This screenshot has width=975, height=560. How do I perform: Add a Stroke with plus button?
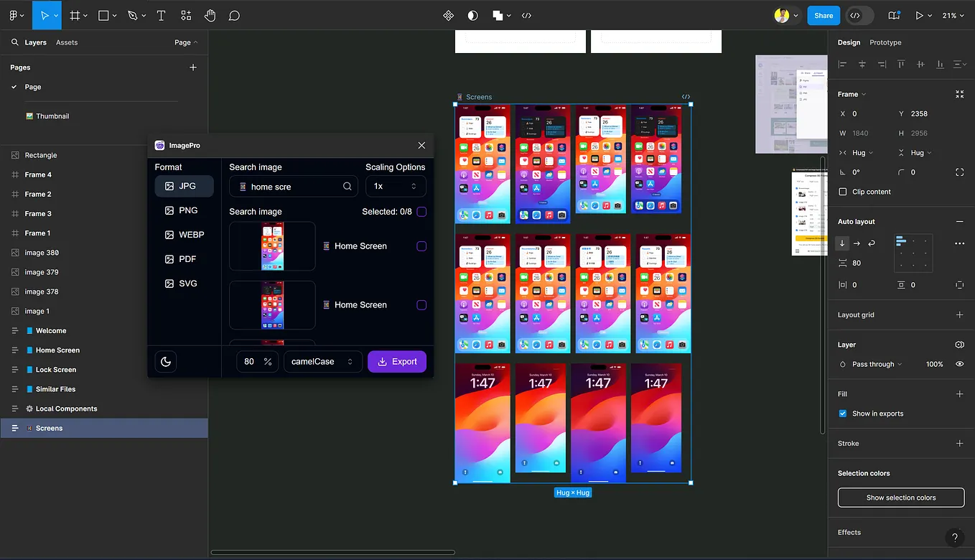959,443
